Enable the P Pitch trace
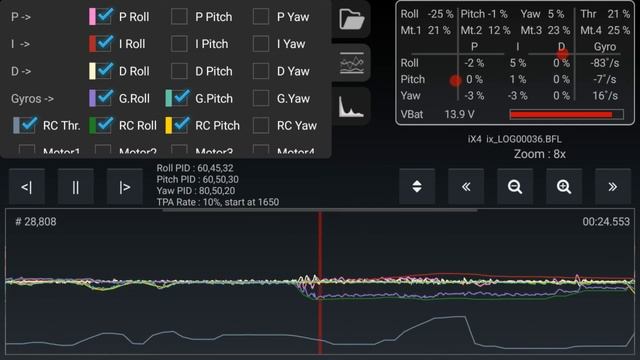Screen dimensions: 640x360 tap(179, 16)
